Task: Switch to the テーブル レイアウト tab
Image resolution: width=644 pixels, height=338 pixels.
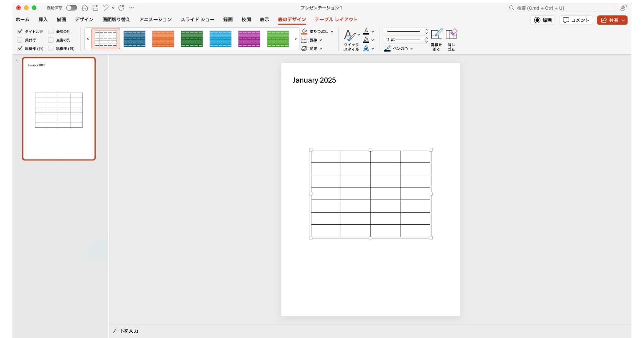Action: tap(336, 19)
